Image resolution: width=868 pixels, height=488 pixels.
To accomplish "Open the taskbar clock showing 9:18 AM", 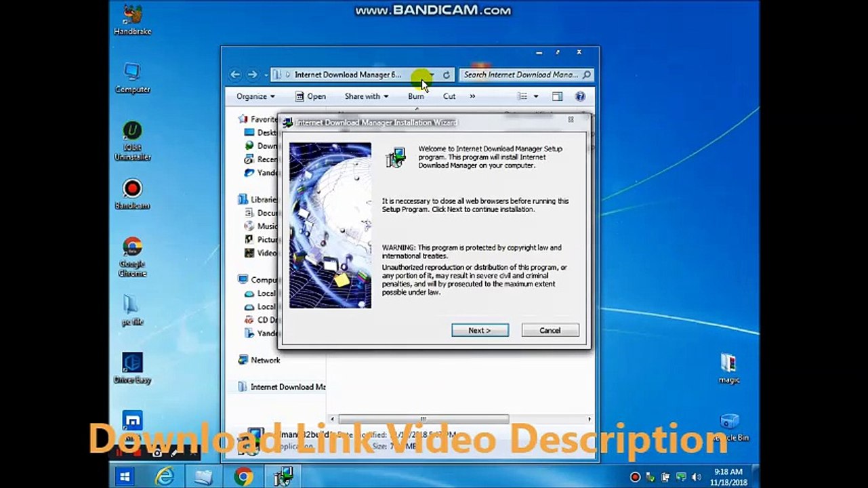I will point(728,476).
